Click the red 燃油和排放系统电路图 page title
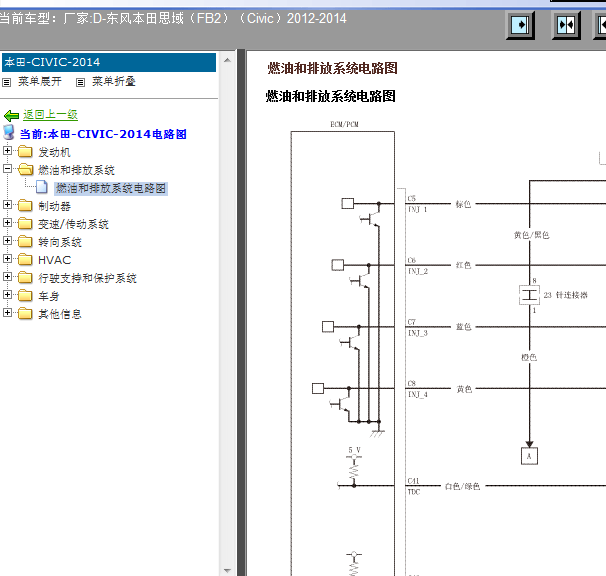606x576 pixels. [x=332, y=68]
